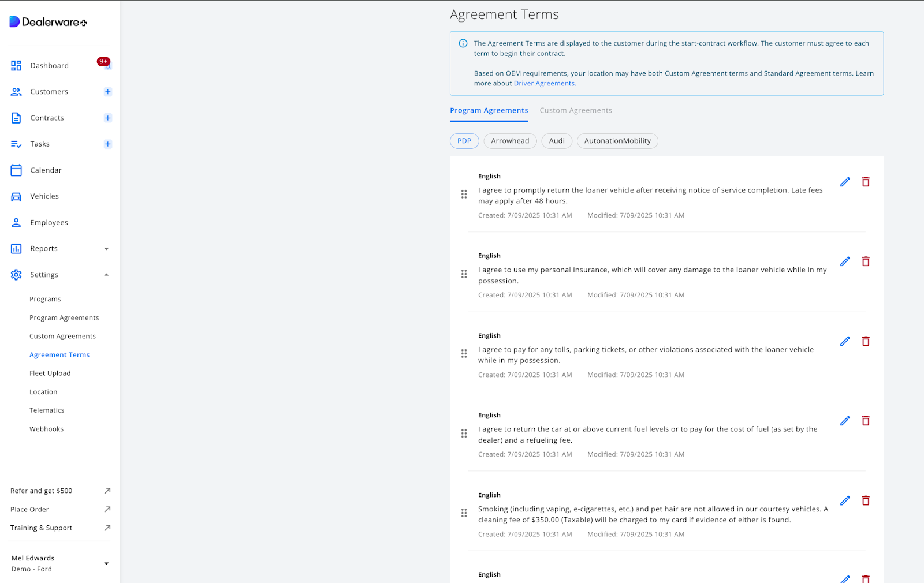Image resolution: width=924 pixels, height=583 pixels.
Task: Open the Dashboard from the sidebar
Action: 49,65
